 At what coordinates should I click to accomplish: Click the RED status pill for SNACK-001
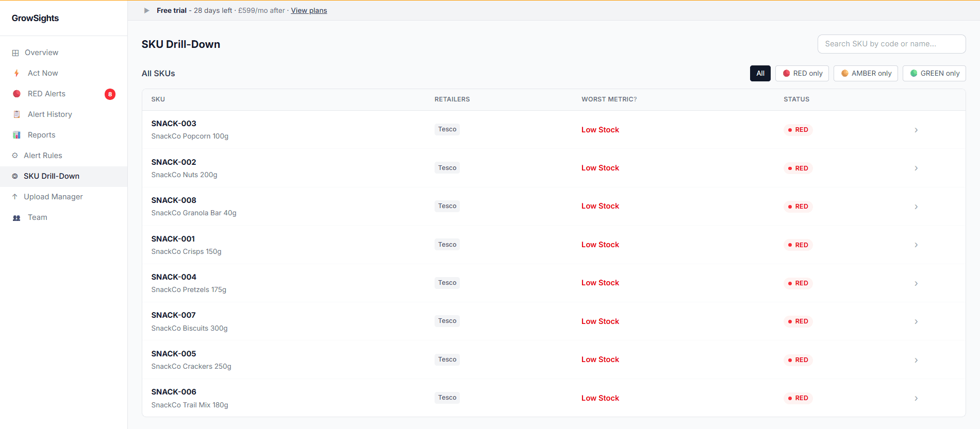pyautogui.click(x=798, y=245)
